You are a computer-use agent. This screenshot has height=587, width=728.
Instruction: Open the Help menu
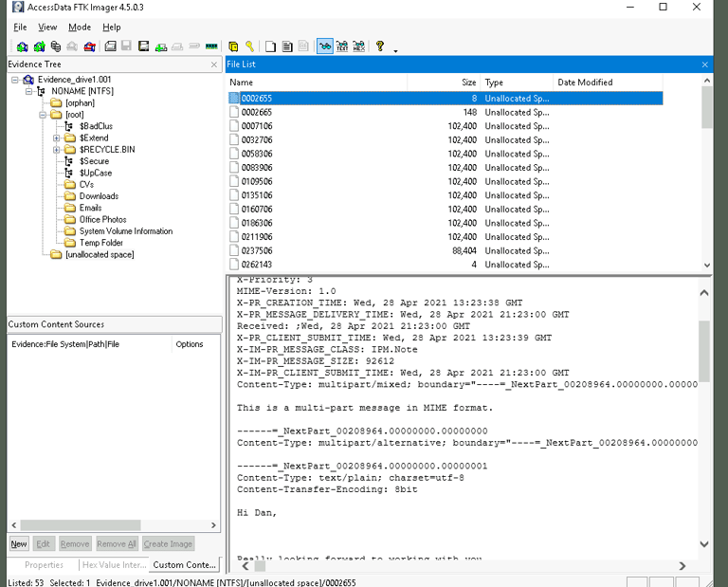coord(112,28)
